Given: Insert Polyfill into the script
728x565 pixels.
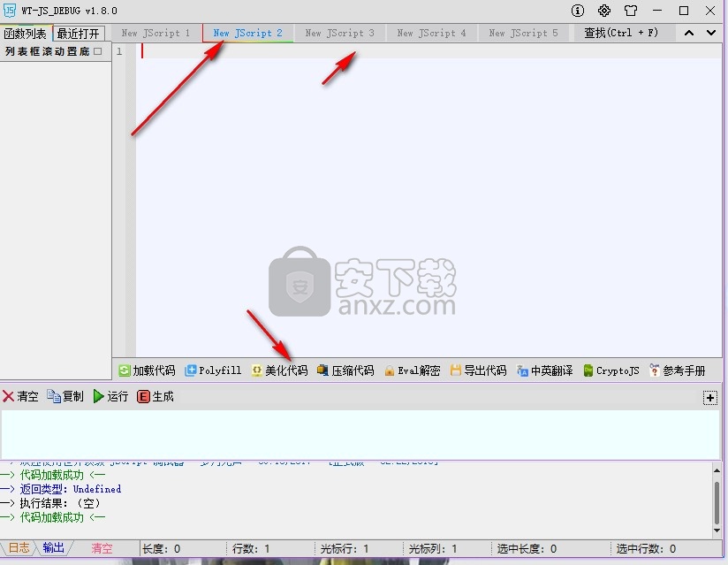Looking at the screenshot, I should click(x=213, y=370).
